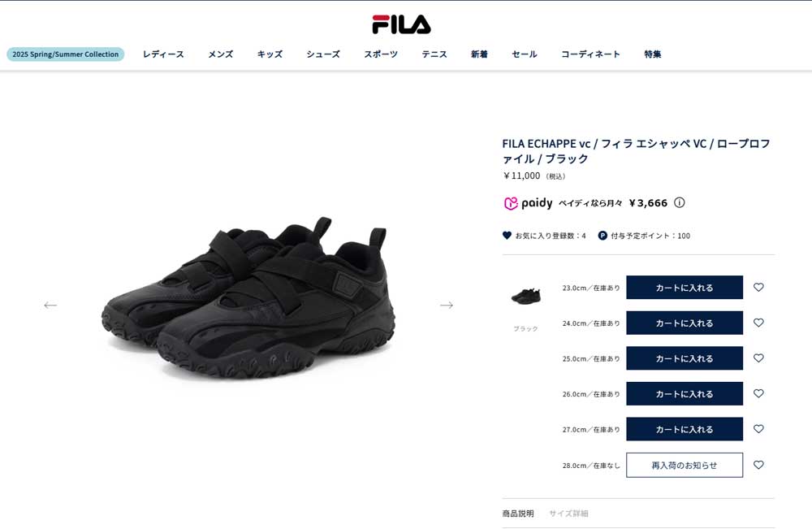
Task: Add 27.0cm size to cart
Action: pos(684,429)
